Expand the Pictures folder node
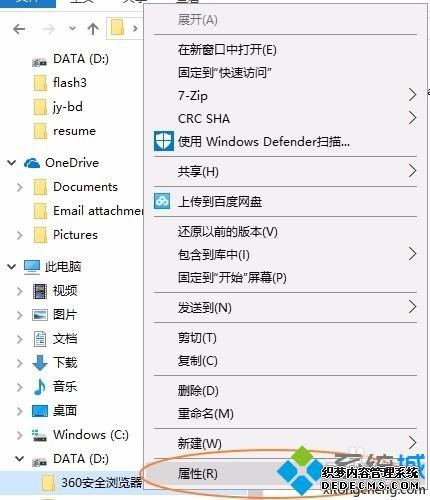Image resolution: width=430 pixels, height=500 pixels. (20, 235)
